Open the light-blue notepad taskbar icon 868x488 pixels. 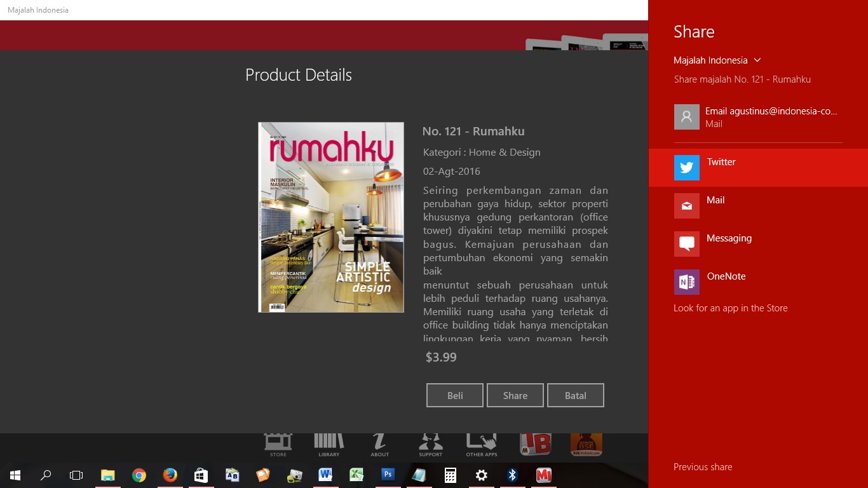(x=419, y=475)
